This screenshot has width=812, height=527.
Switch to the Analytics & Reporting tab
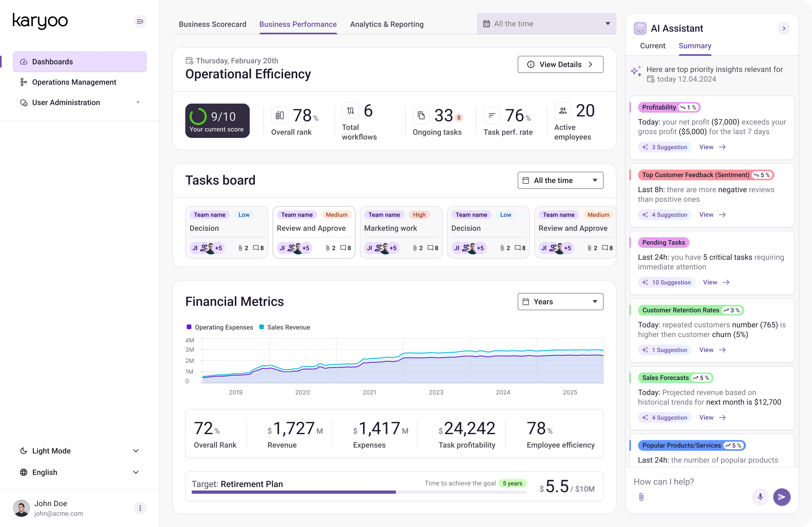pos(387,24)
